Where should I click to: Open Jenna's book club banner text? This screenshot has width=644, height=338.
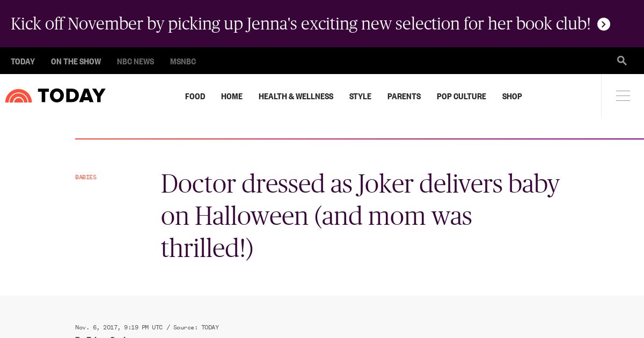pos(301,24)
